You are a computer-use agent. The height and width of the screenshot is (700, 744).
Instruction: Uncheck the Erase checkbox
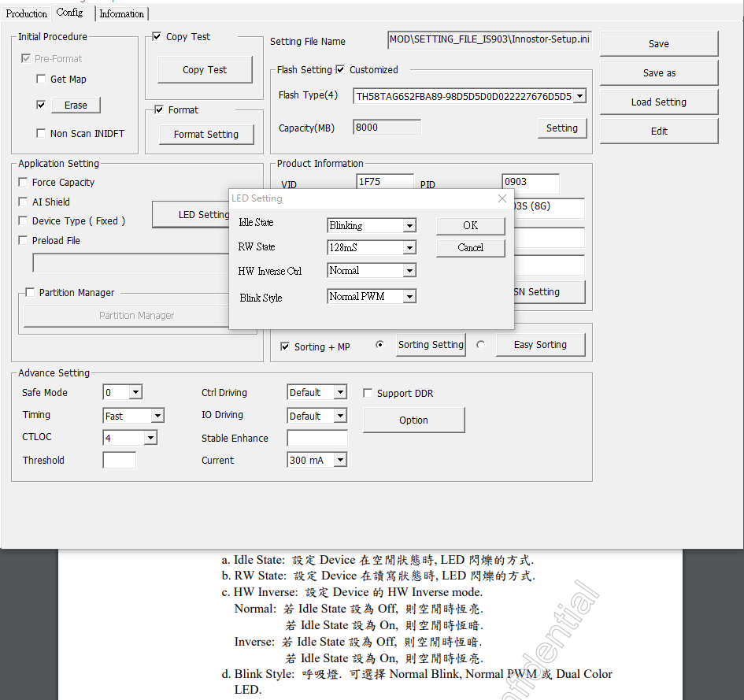point(41,105)
